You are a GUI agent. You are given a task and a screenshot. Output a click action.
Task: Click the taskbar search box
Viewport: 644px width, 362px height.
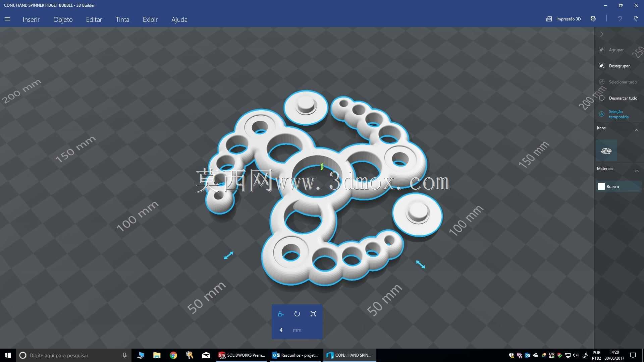pos(74,355)
